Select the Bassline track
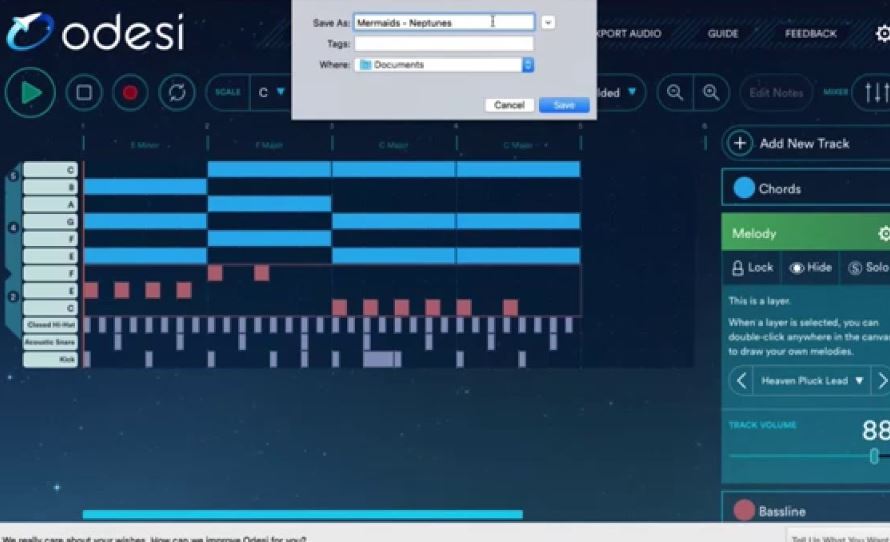Image resolution: width=890 pixels, height=542 pixels. point(806,510)
